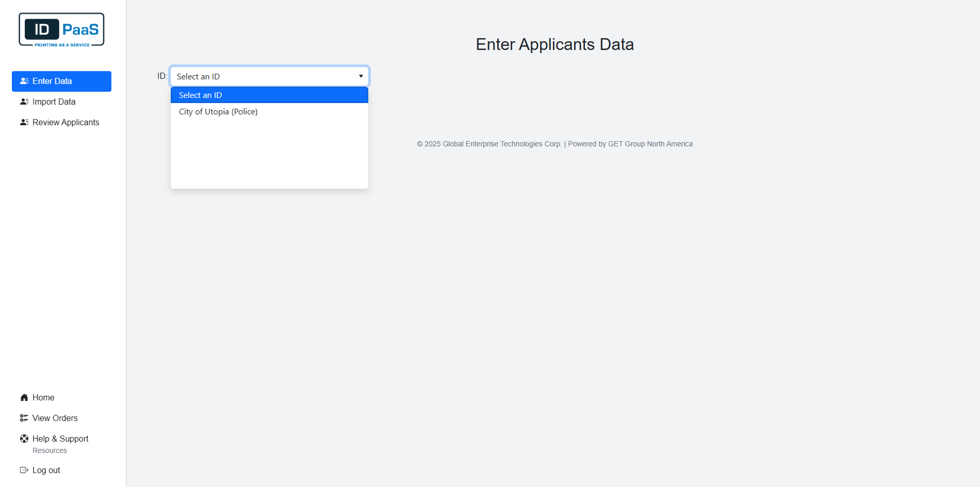Select City of Utopia (Police) from dropdown
This screenshot has width=980, height=487.
tap(218, 111)
